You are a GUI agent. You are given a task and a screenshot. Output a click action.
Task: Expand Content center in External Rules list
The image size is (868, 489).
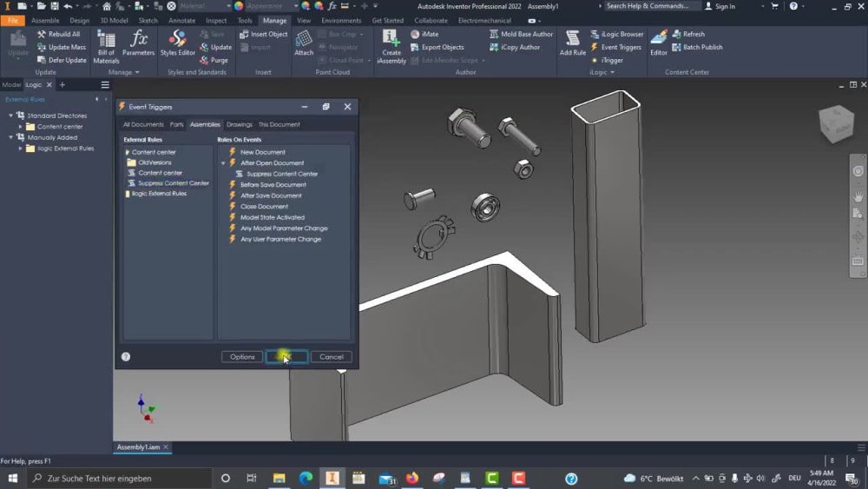click(128, 152)
